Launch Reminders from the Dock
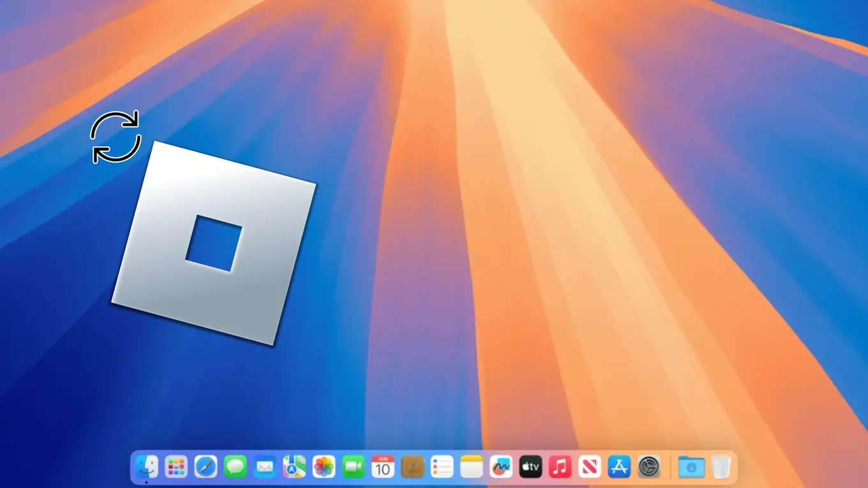The image size is (868, 488). (x=442, y=467)
